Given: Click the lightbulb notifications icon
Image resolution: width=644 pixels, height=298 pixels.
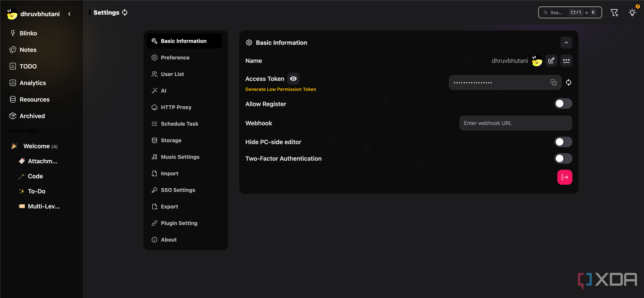Looking at the screenshot, I should pyautogui.click(x=632, y=12).
